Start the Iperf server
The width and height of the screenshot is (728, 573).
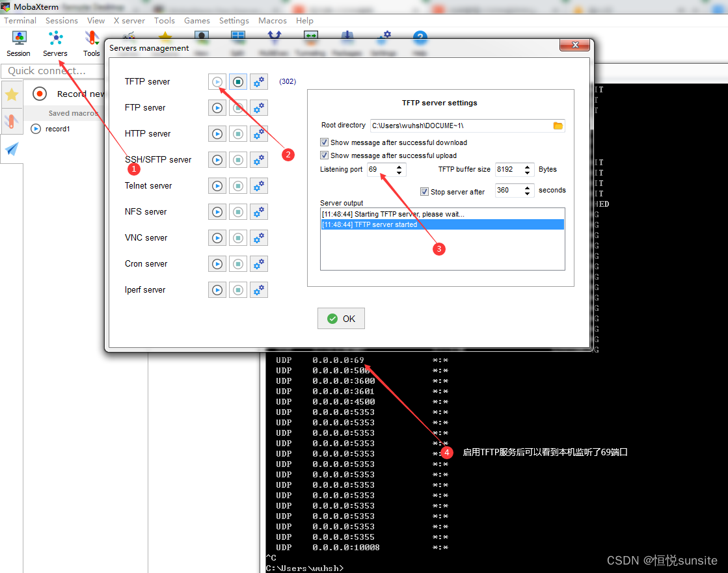217,290
